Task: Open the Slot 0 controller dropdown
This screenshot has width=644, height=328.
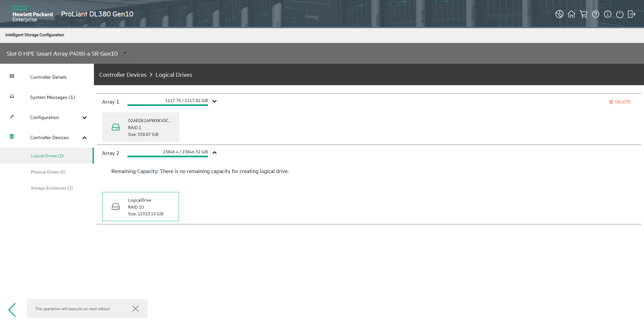Action: pyautogui.click(x=125, y=53)
